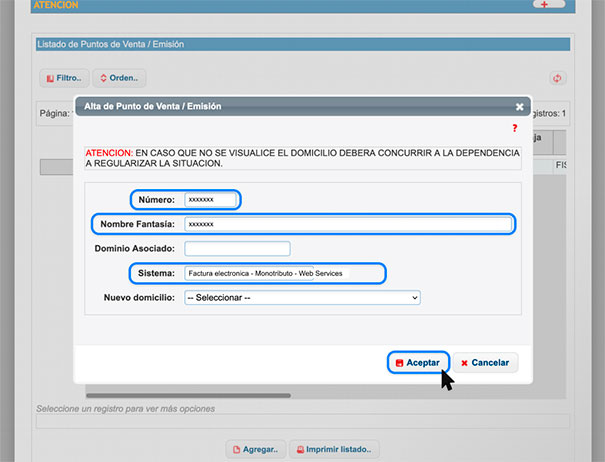This screenshot has height=462, width=605.
Task: Expand the ATENCION panel with the plus button
Action: 549,4
